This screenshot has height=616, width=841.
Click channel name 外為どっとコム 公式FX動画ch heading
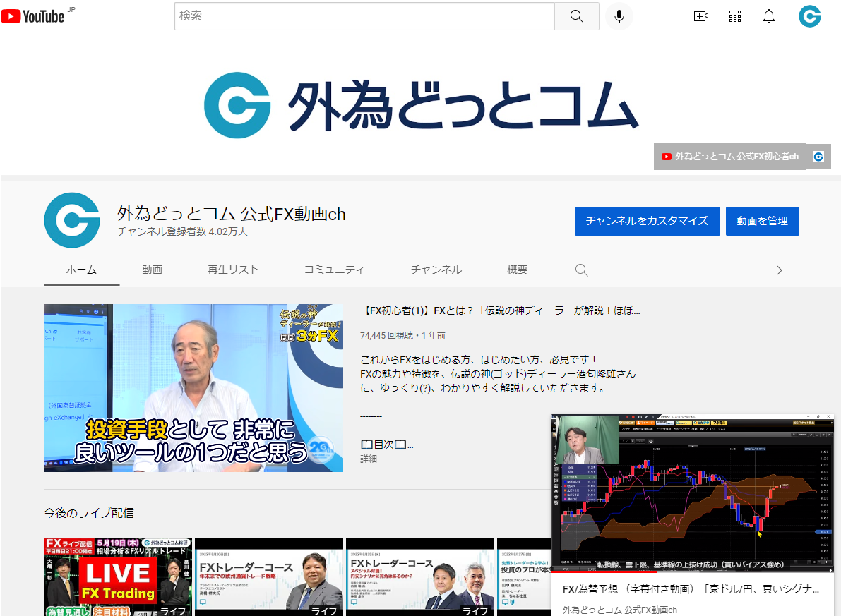231,214
